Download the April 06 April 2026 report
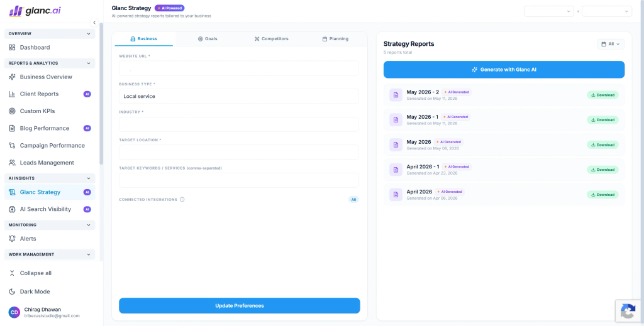Screen dimensions: 644x326 (602, 195)
